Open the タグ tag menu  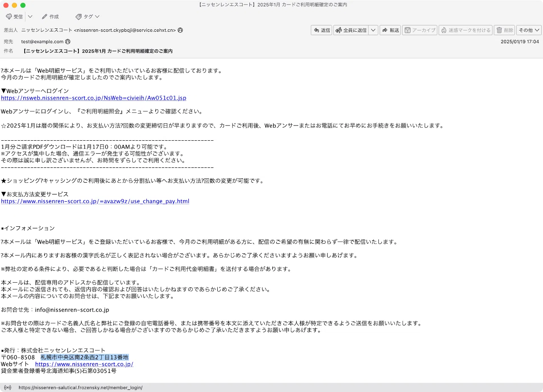pos(87,17)
